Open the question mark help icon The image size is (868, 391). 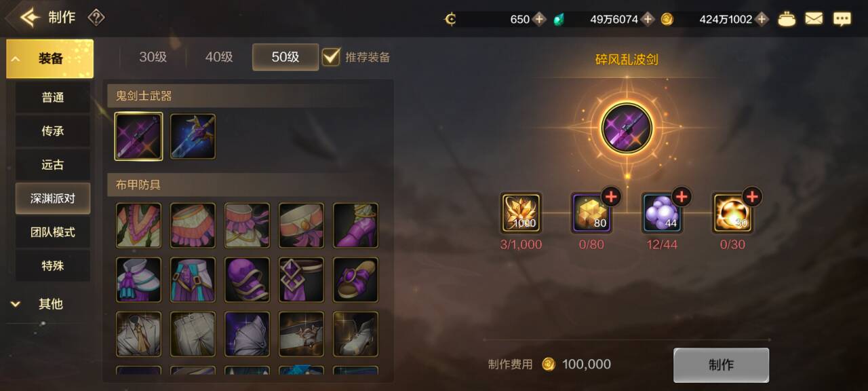pyautogui.click(x=96, y=18)
